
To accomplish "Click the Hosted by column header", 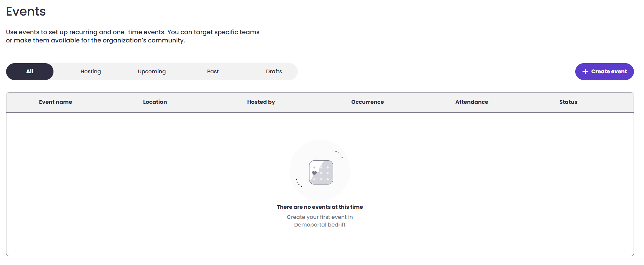I will pyautogui.click(x=261, y=102).
